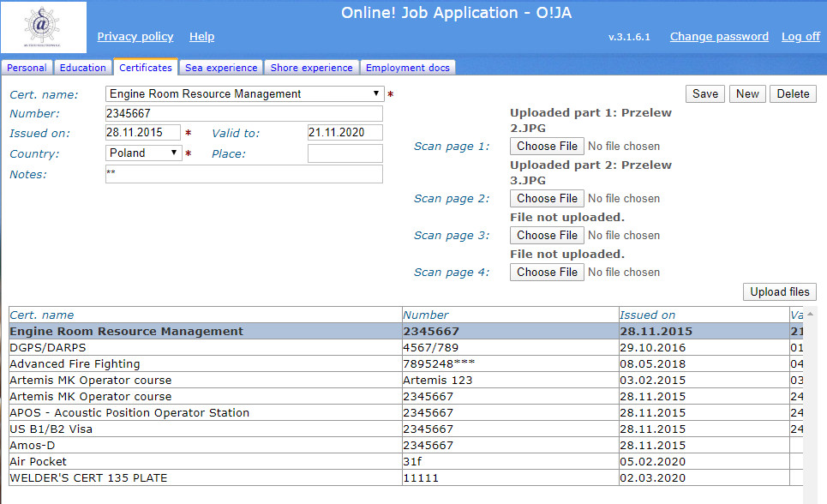Click the empty Place input field

coord(345,153)
